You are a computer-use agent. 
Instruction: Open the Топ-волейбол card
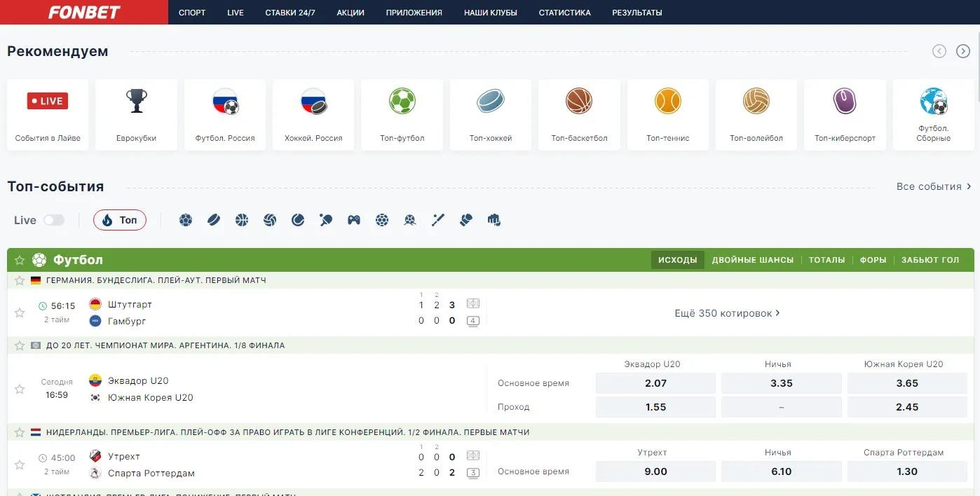[x=756, y=114]
